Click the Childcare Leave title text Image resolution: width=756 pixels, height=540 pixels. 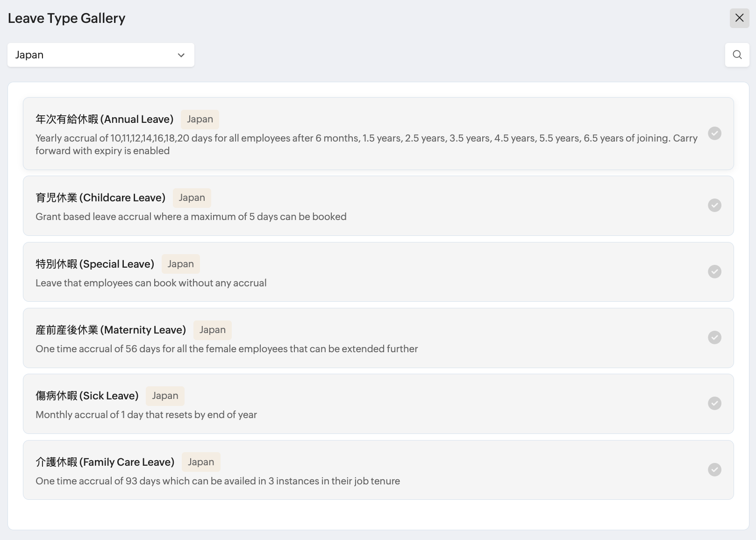click(x=100, y=198)
